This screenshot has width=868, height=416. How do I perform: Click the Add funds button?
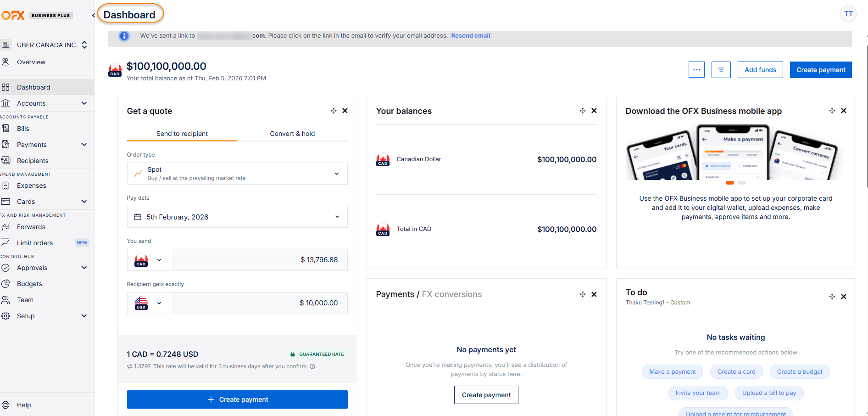(760, 70)
